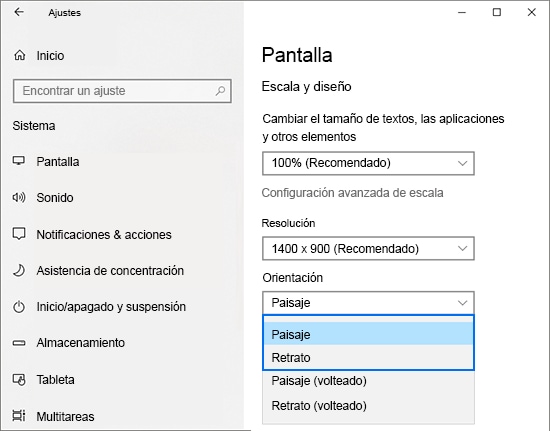Viewport: 550px width, 431px height.
Task: Select Retrato orientation option
Action: pyautogui.click(x=368, y=358)
